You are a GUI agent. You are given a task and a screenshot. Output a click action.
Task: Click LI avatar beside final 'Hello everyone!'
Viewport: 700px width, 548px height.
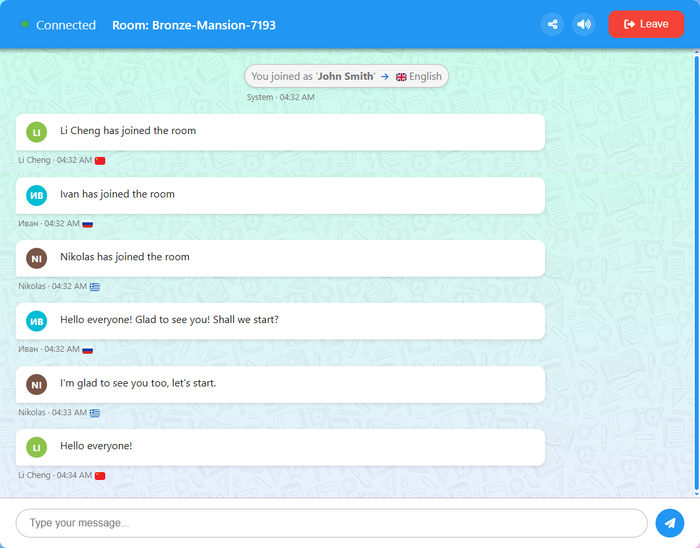[37, 448]
